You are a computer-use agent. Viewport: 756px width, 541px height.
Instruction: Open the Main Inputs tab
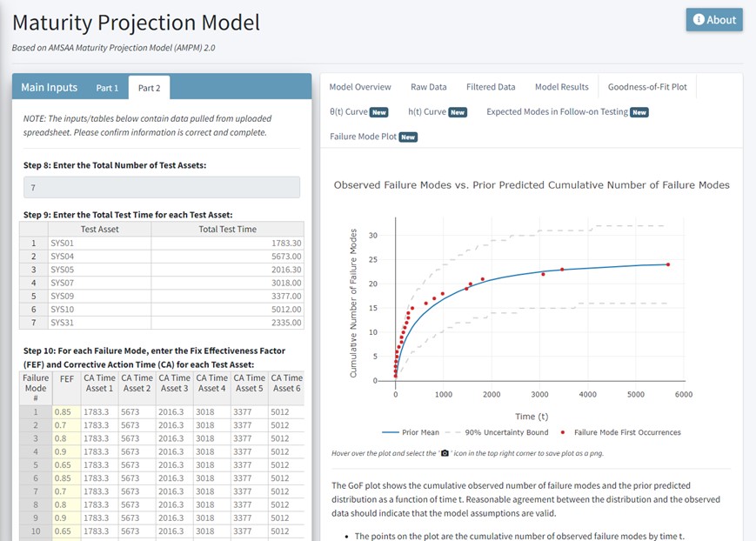tap(49, 87)
